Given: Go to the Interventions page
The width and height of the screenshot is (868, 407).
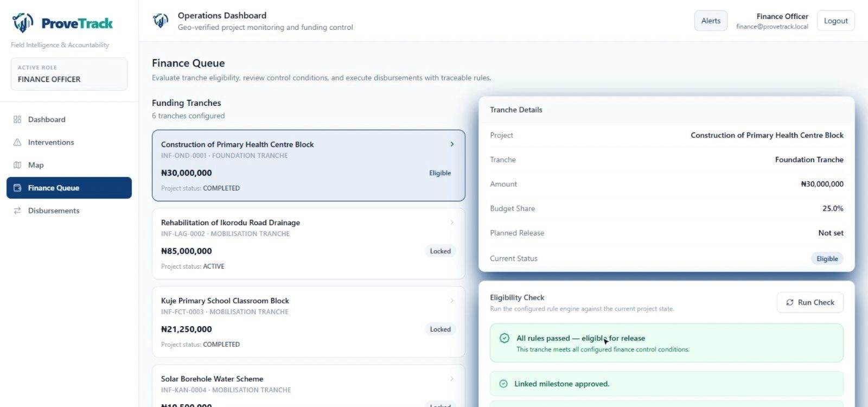Looking at the screenshot, I should (x=69, y=142).
